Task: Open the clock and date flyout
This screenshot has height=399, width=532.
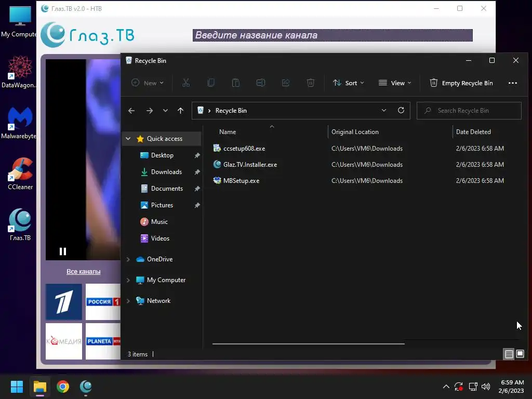Action: click(x=511, y=387)
